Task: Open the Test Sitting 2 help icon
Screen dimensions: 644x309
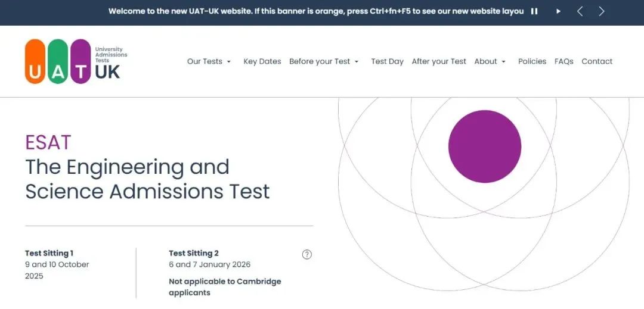Action: pyautogui.click(x=307, y=254)
